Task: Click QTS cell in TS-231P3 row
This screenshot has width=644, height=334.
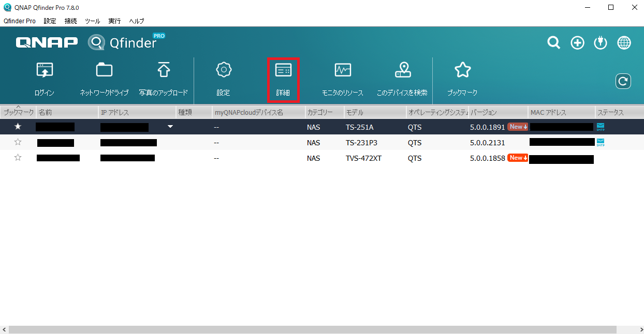Action: [x=415, y=143]
